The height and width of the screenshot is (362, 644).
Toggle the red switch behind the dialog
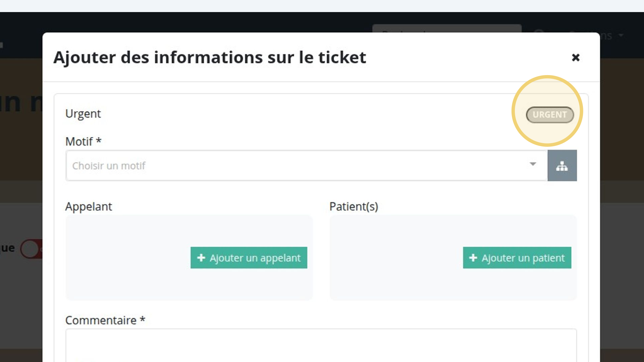[32, 249]
